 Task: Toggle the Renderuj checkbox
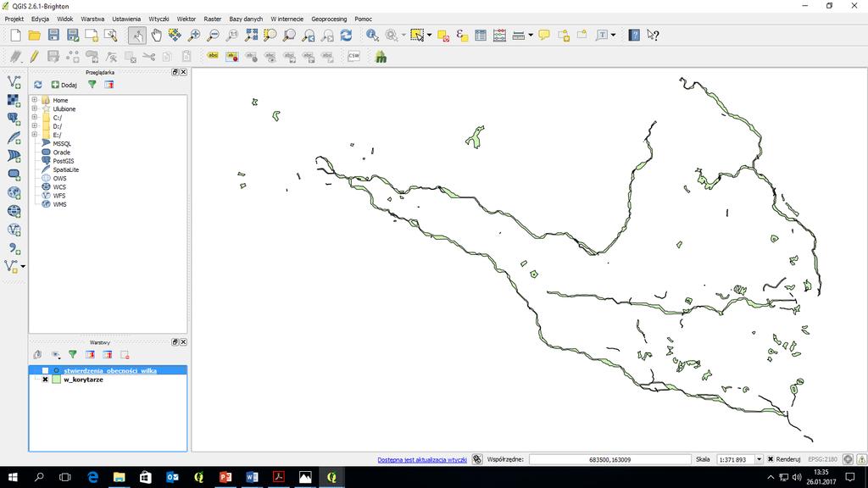tap(771, 459)
